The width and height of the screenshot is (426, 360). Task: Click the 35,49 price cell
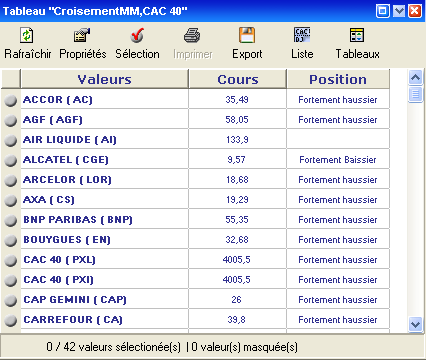[x=237, y=100]
